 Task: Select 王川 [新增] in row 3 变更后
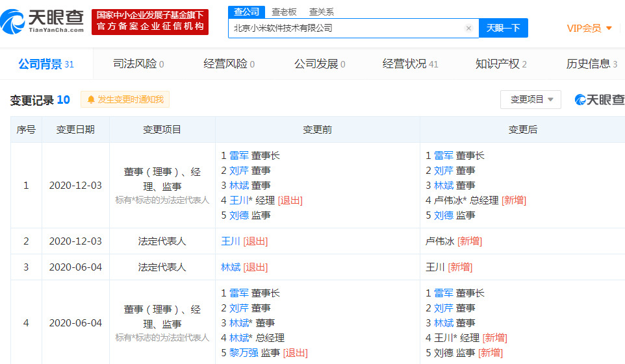coord(449,267)
